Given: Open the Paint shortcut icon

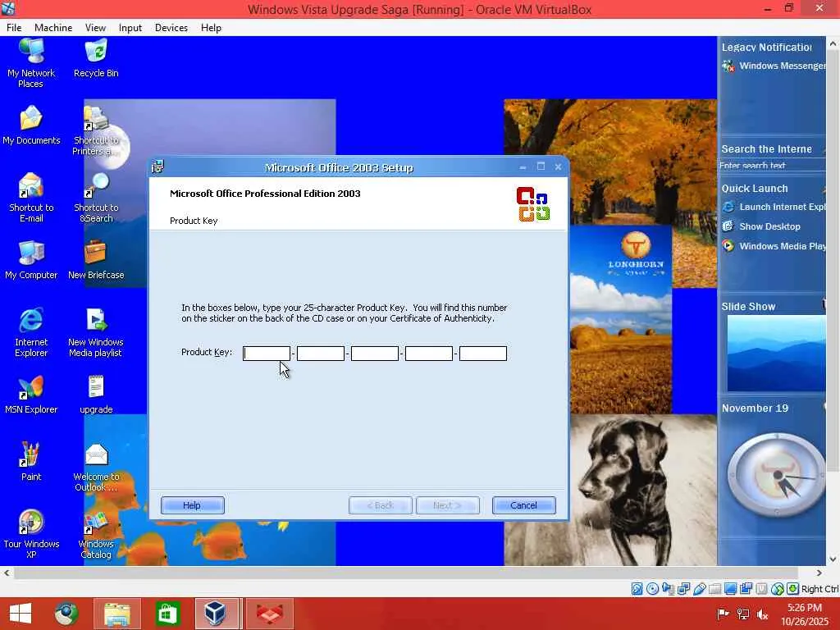Looking at the screenshot, I should pyautogui.click(x=31, y=461).
